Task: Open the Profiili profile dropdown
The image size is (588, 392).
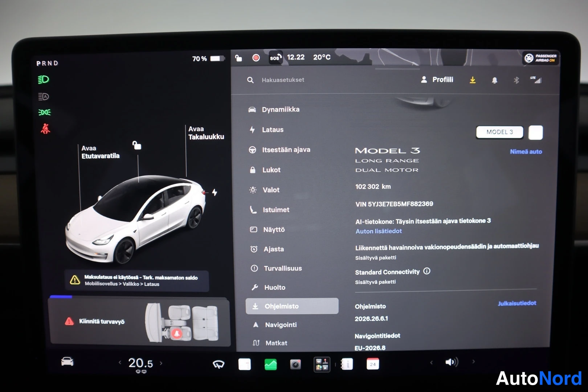Action: [x=437, y=79]
